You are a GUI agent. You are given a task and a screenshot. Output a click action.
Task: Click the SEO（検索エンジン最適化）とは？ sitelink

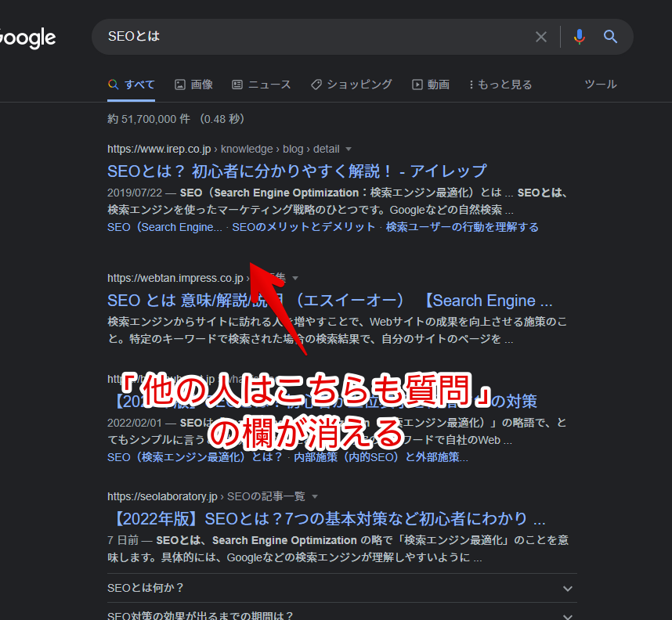click(194, 457)
